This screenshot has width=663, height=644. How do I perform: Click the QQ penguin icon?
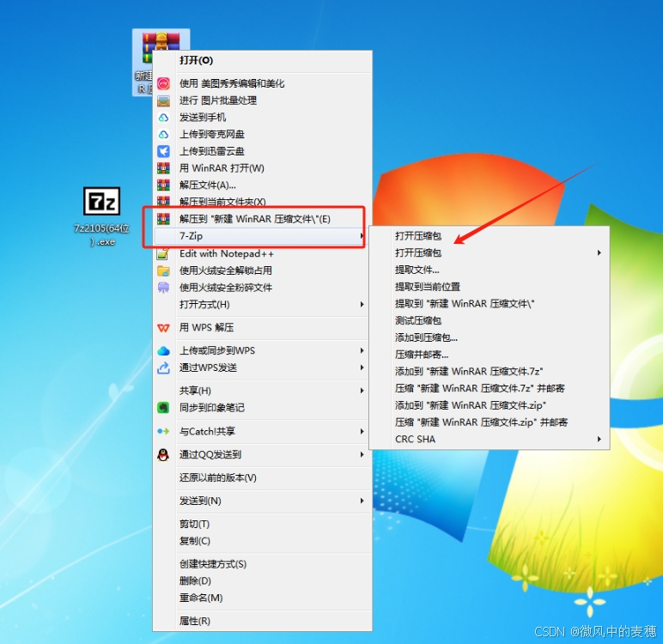pos(164,454)
